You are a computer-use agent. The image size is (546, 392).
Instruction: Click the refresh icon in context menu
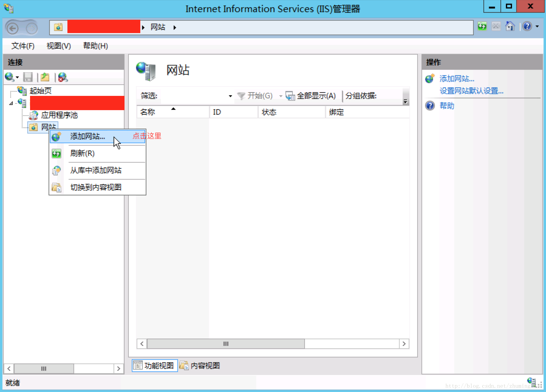point(56,154)
